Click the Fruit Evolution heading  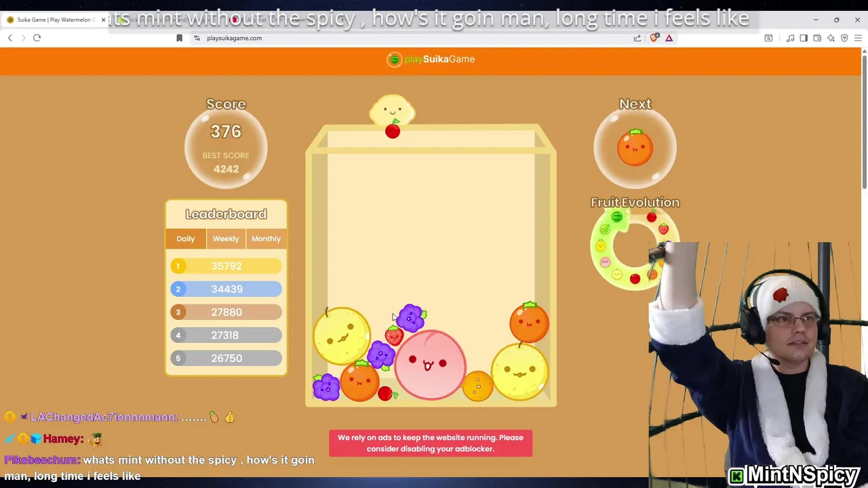coord(635,203)
